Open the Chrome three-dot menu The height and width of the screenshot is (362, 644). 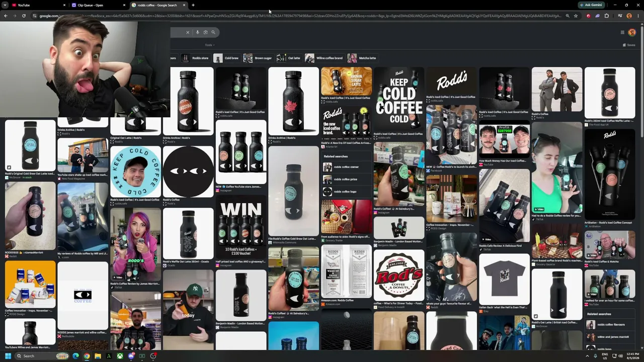(638, 16)
